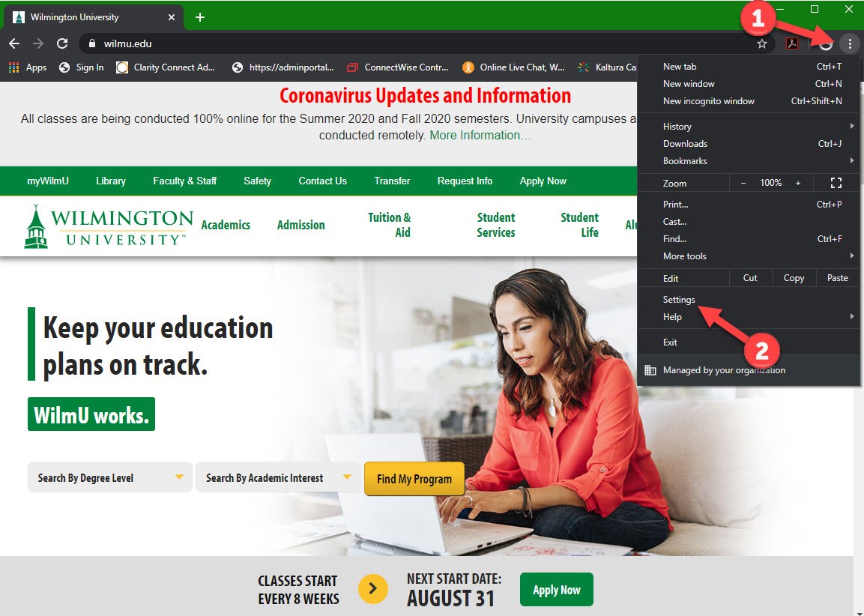Enter full screen using the zoom fullscreen icon
Viewport: 864px width, 616px height.
click(x=836, y=182)
